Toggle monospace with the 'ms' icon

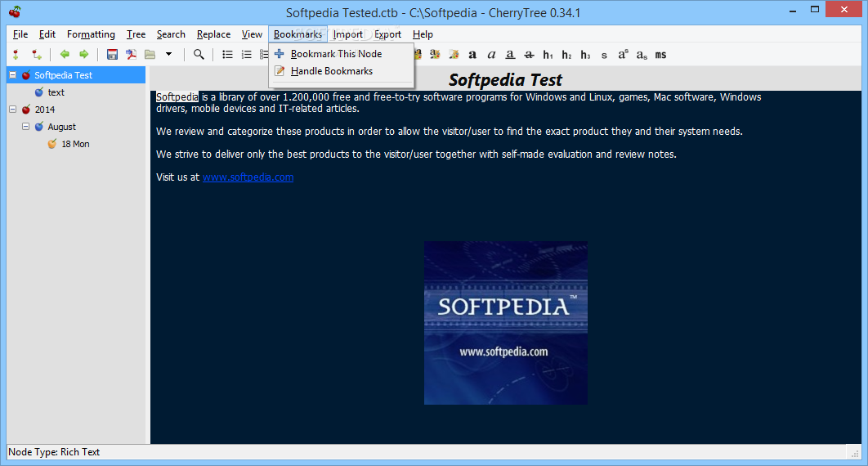click(660, 55)
